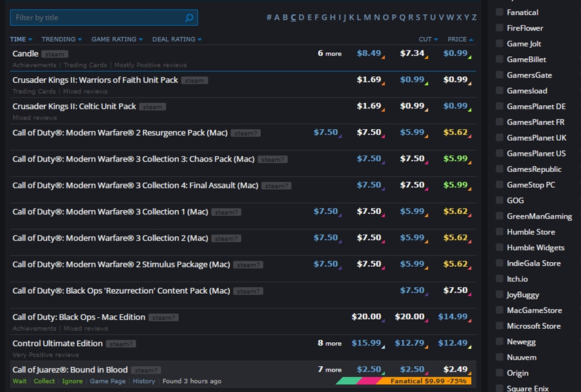The width and height of the screenshot is (581, 392).
Task: Jump to titles starting with letter Z
Action: (x=474, y=17)
